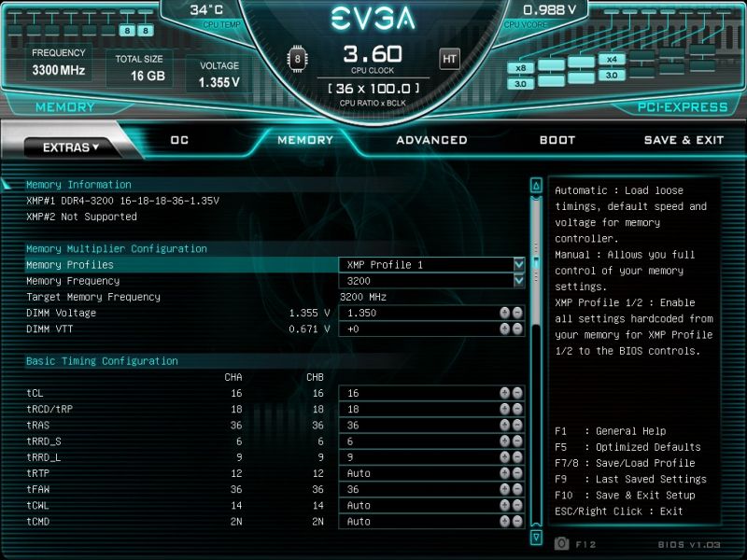The image size is (747, 560).
Task: Click the PCI-Express 'x8' slot indicator
Action: (521, 67)
